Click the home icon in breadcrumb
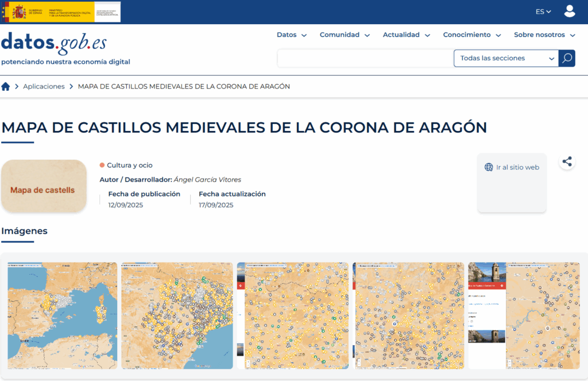 (6, 86)
